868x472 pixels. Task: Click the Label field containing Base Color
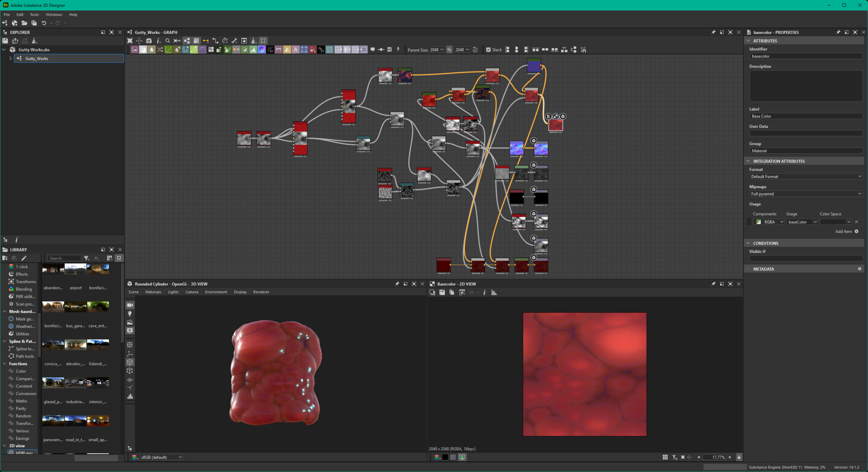click(x=805, y=116)
